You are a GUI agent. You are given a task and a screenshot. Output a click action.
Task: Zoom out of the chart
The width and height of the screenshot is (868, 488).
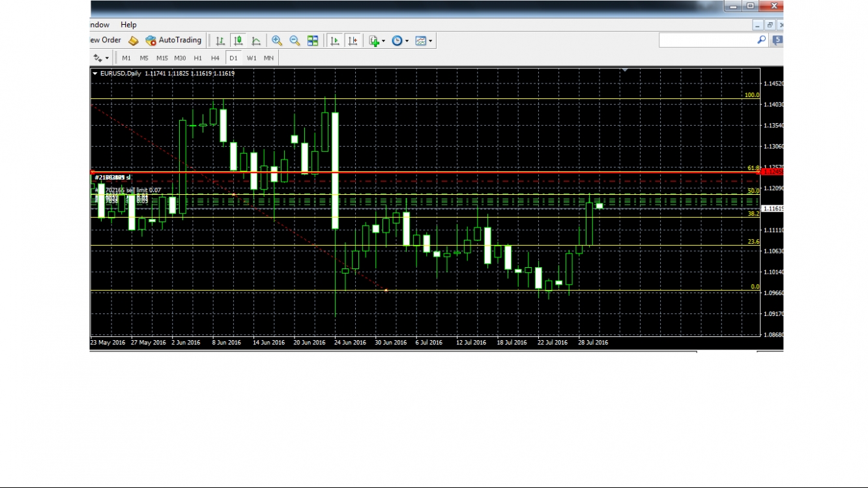[x=295, y=40]
